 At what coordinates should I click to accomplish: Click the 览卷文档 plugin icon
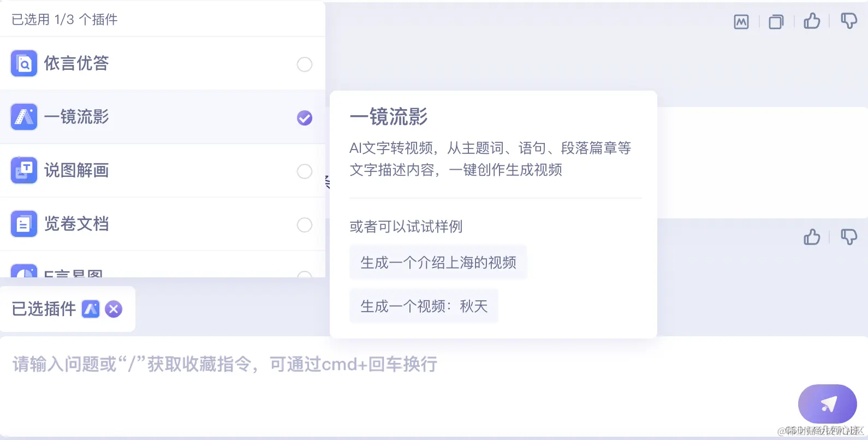coord(23,224)
